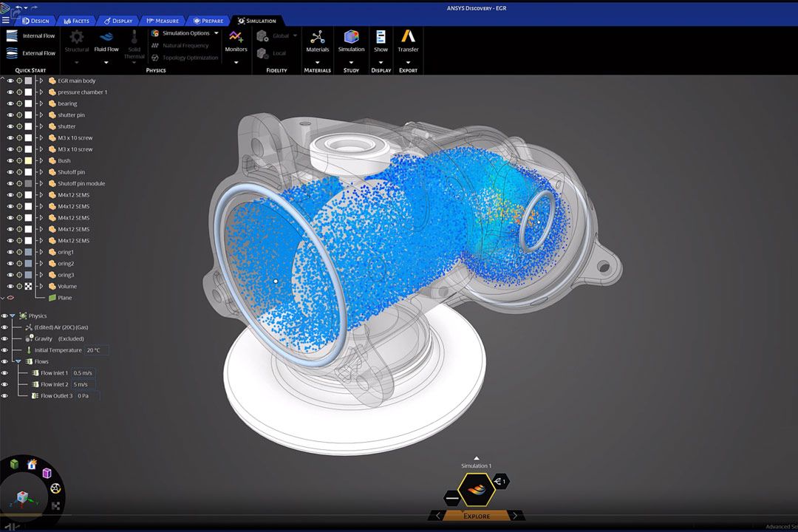The height and width of the screenshot is (532, 798).
Task: Click the Bush component color swatch
Action: [28, 160]
